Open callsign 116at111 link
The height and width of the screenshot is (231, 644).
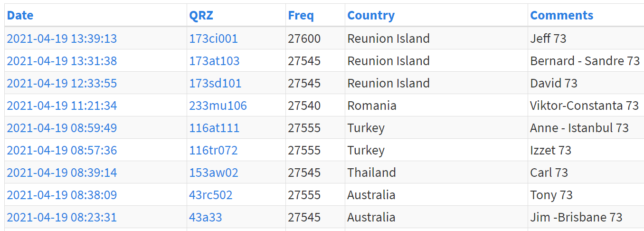pyautogui.click(x=214, y=128)
